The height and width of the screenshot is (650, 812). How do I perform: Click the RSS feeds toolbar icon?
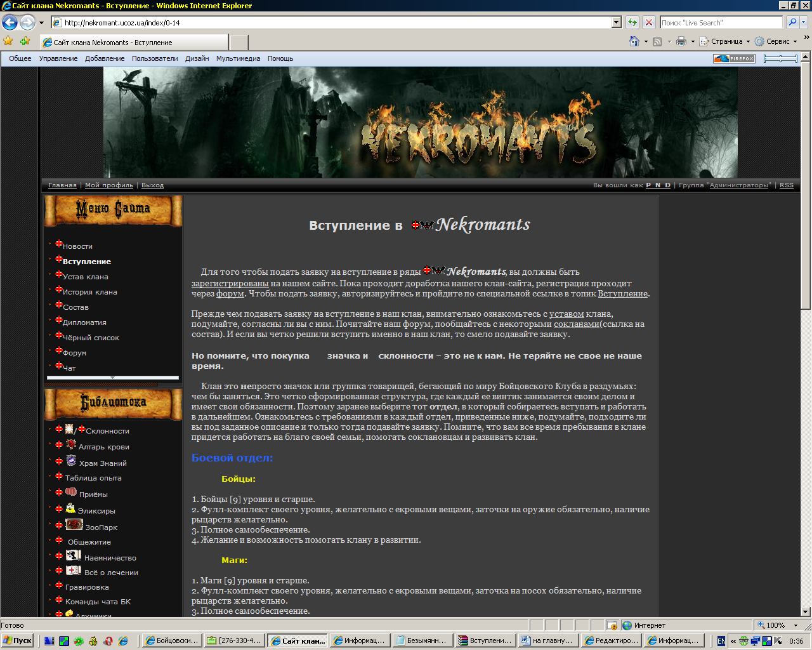tap(657, 42)
